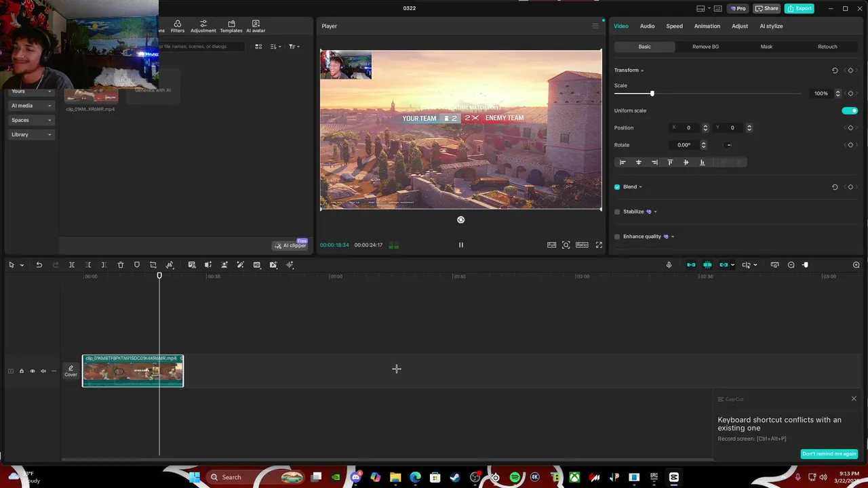The width and height of the screenshot is (868, 488).
Task: Open the media filter dropdown
Action: [x=294, y=47]
